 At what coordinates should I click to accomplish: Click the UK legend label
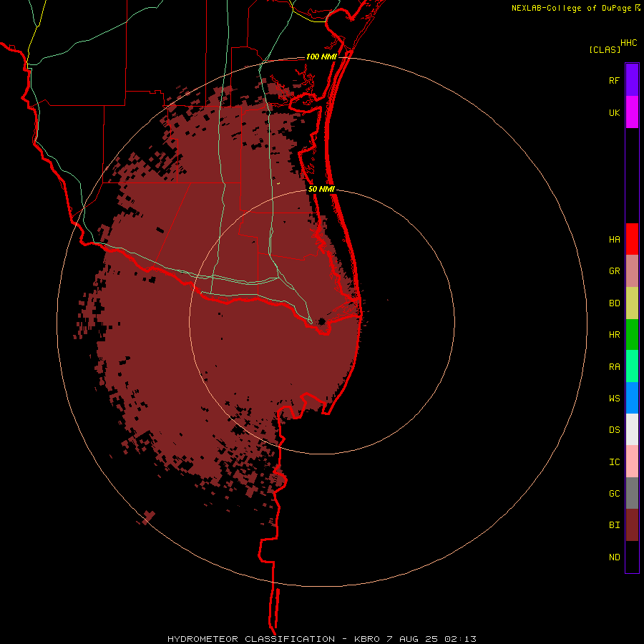coord(614,112)
